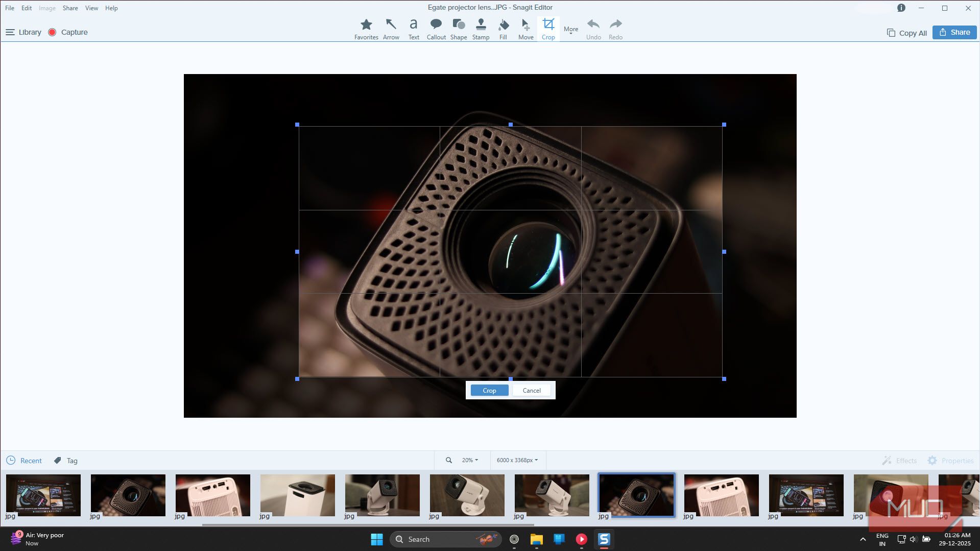Open the Share menu in menu bar
Image resolution: width=980 pixels, height=551 pixels.
[x=70, y=8]
